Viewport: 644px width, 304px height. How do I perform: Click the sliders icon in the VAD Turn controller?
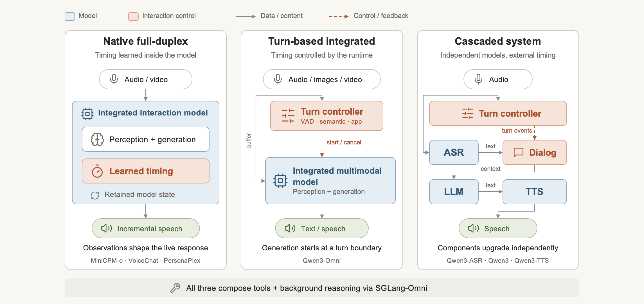pos(288,116)
